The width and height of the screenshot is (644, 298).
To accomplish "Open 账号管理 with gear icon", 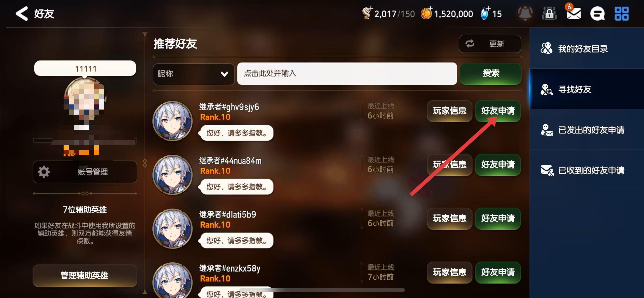I will coord(85,172).
